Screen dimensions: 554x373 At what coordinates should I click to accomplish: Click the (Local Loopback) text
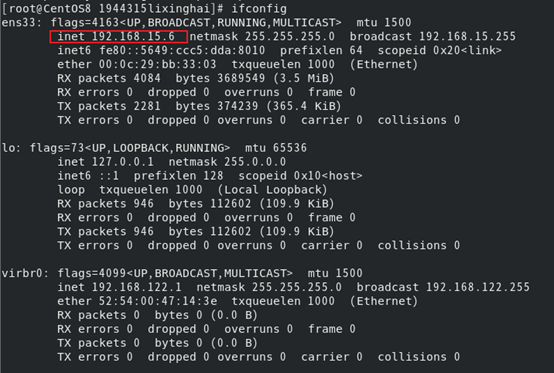click(x=272, y=190)
